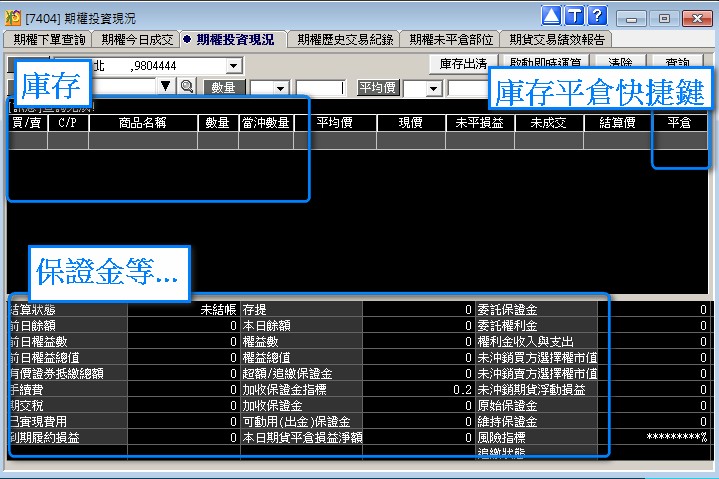The height and width of the screenshot is (479, 719).
Task: Click the 原始保證金 label
Action: (508, 406)
